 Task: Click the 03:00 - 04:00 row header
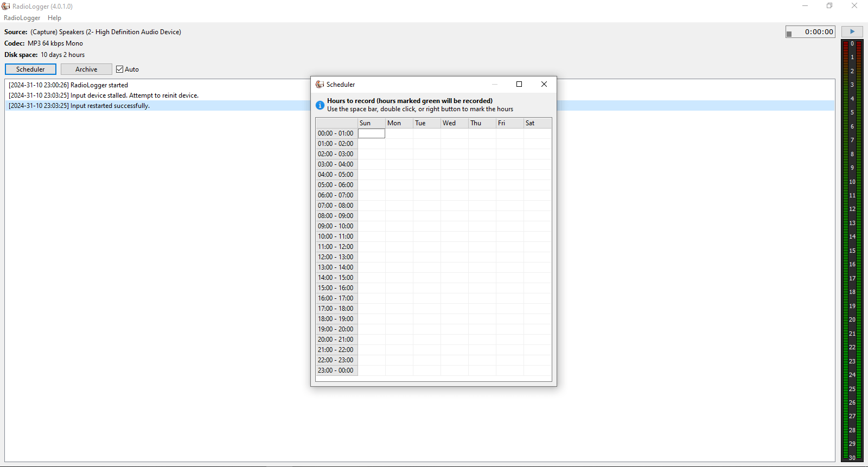click(x=336, y=164)
